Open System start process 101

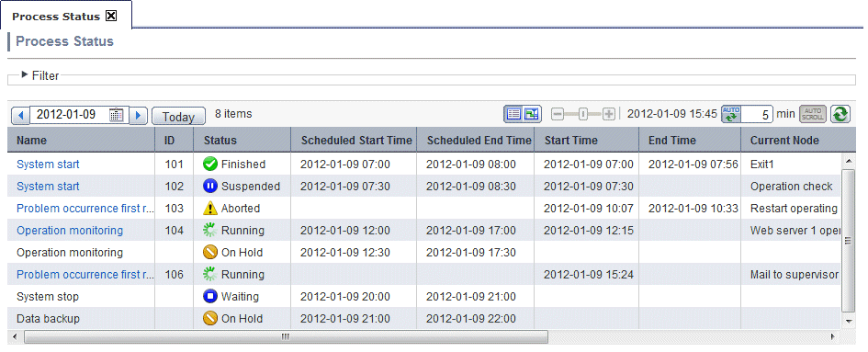point(48,165)
